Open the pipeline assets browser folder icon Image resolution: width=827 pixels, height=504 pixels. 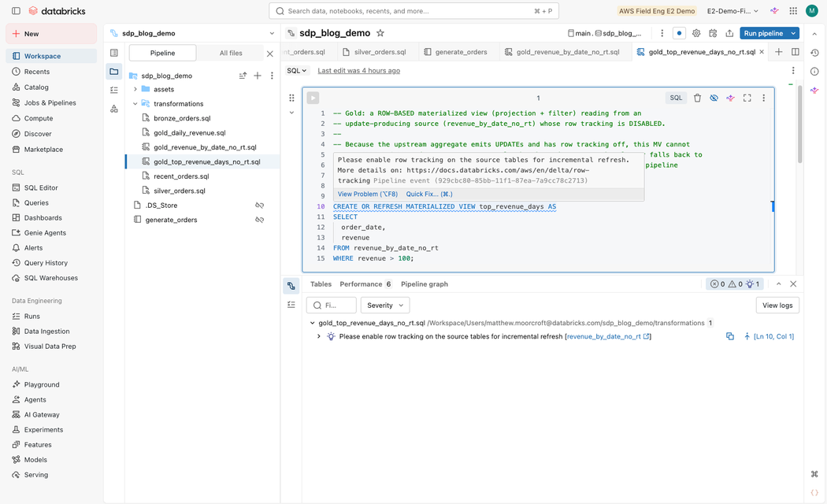[x=114, y=71]
